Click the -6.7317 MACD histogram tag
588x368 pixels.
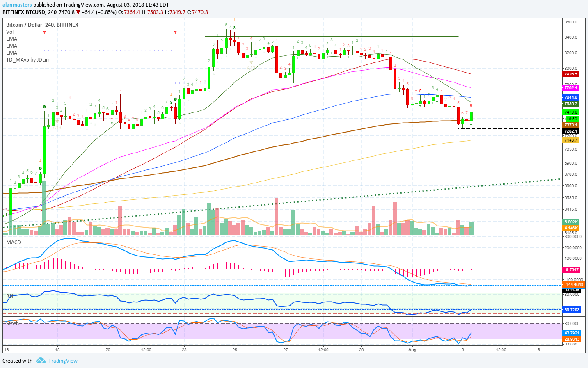(x=571, y=270)
